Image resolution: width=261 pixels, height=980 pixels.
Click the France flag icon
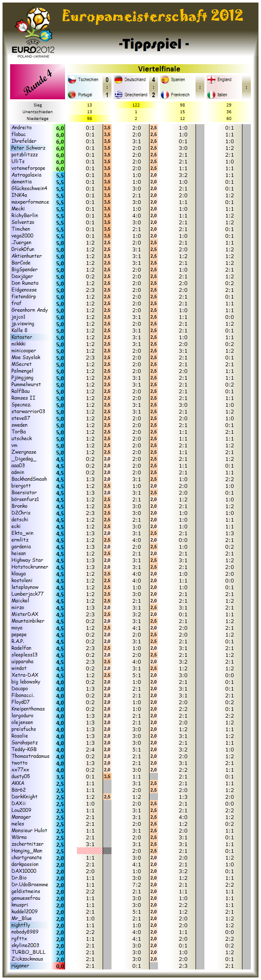pyautogui.click(x=165, y=95)
